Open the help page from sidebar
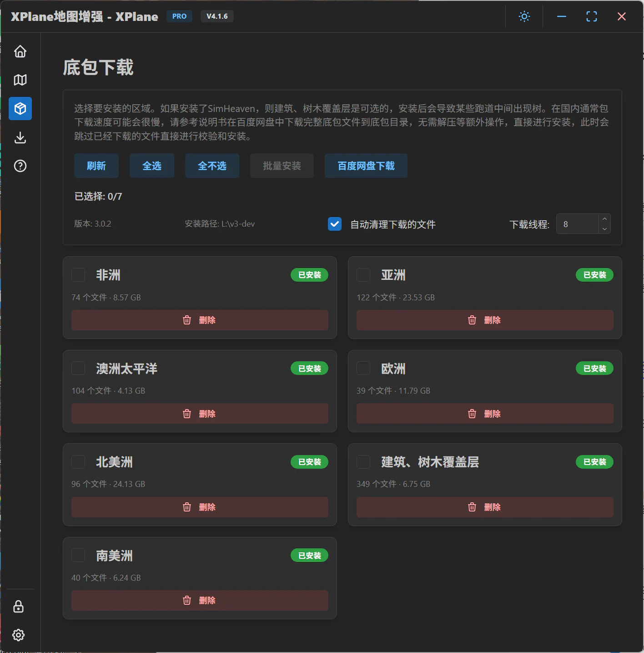This screenshot has width=644, height=653. 20,166
